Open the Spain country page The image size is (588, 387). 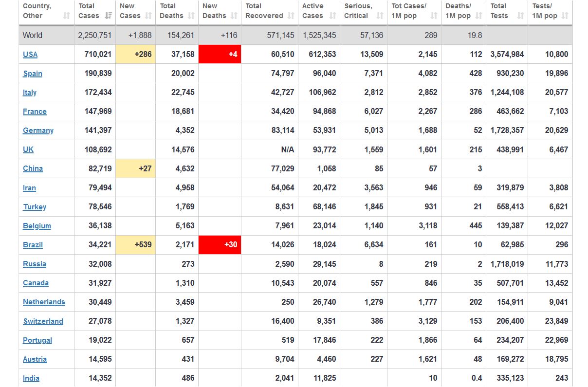(33, 74)
